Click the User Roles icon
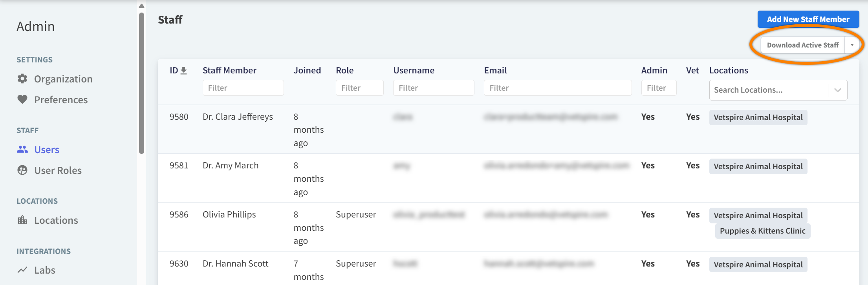The width and height of the screenshot is (868, 285). 22,170
